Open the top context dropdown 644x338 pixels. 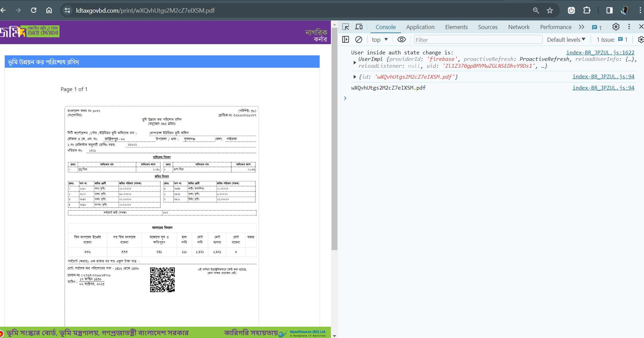pyautogui.click(x=380, y=40)
